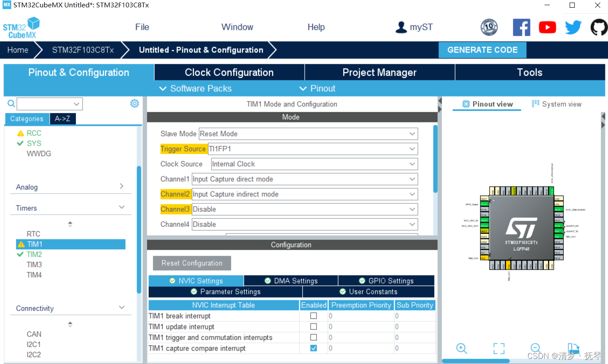Open the Twitter icon

(573, 27)
